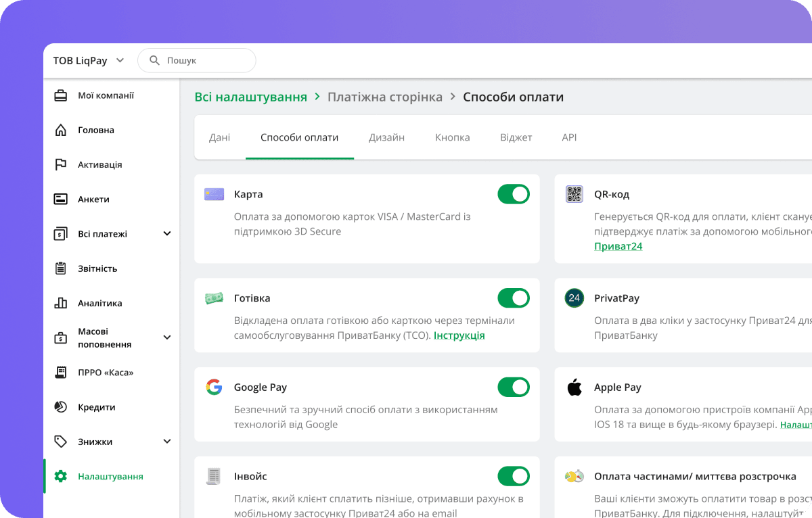This screenshot has height=518, width=812.
Task: Switch off the Інвойс toggle
Action: 514,476
